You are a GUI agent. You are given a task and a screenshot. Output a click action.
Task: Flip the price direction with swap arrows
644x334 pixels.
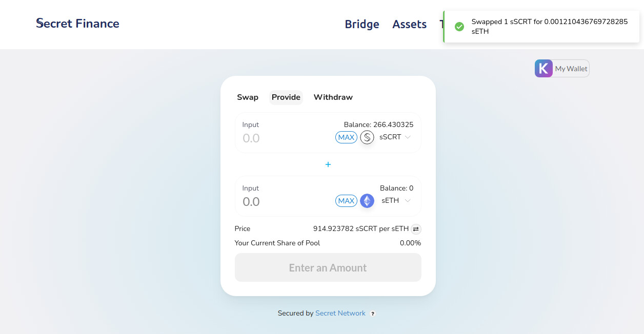click(416, 229)
